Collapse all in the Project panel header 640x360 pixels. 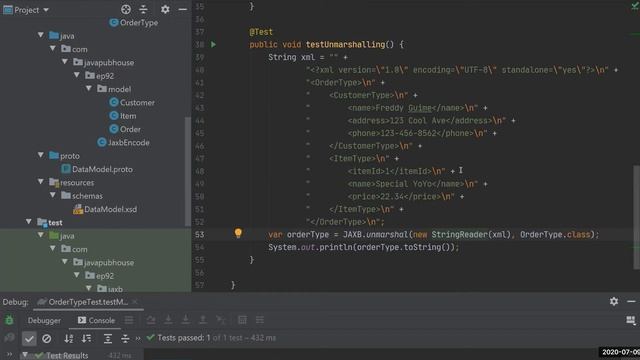(x=143, y=9)
